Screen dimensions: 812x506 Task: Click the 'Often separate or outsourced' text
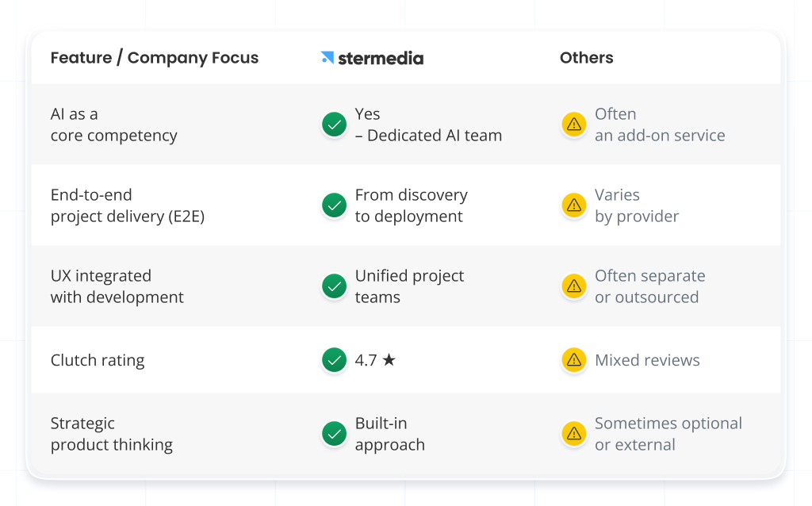coord(650,286)
